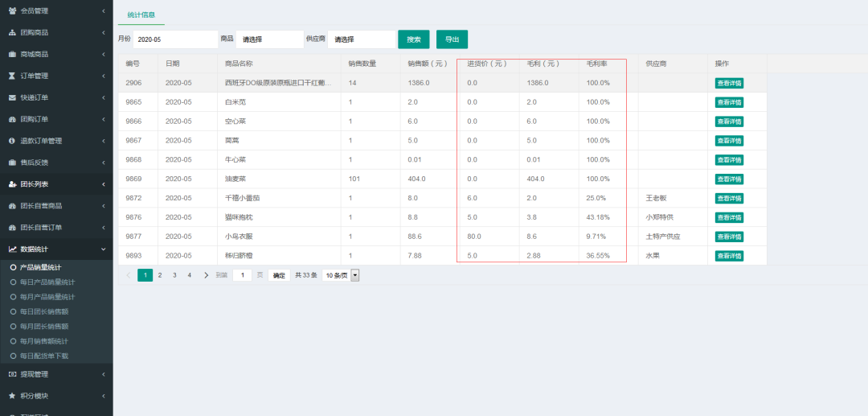
Task: Go to page 3 in pagination
Action: (x=174, y=275)
